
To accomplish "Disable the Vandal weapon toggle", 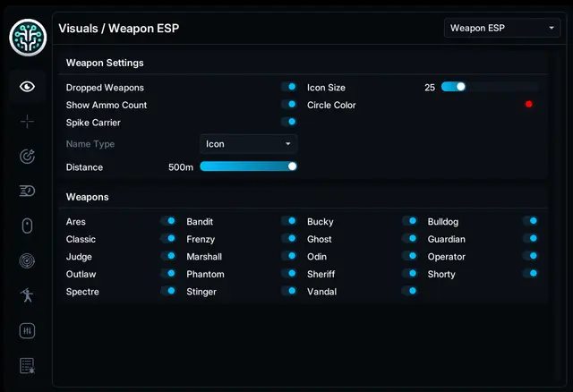I will click(409, 291).
